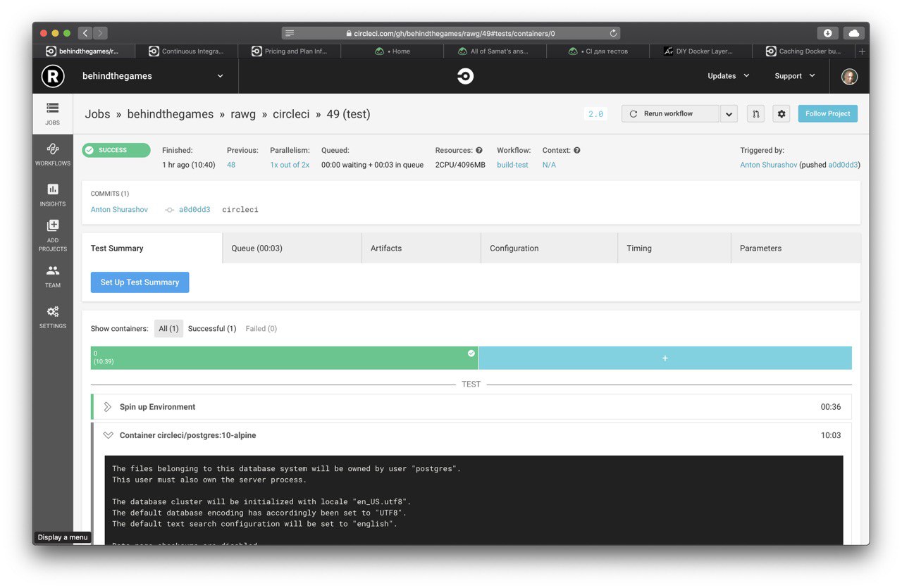This screenshot has width=902, height=588.
Task: Open pushed commit a0d0dd3 under Triggered by
Action: 843,165
